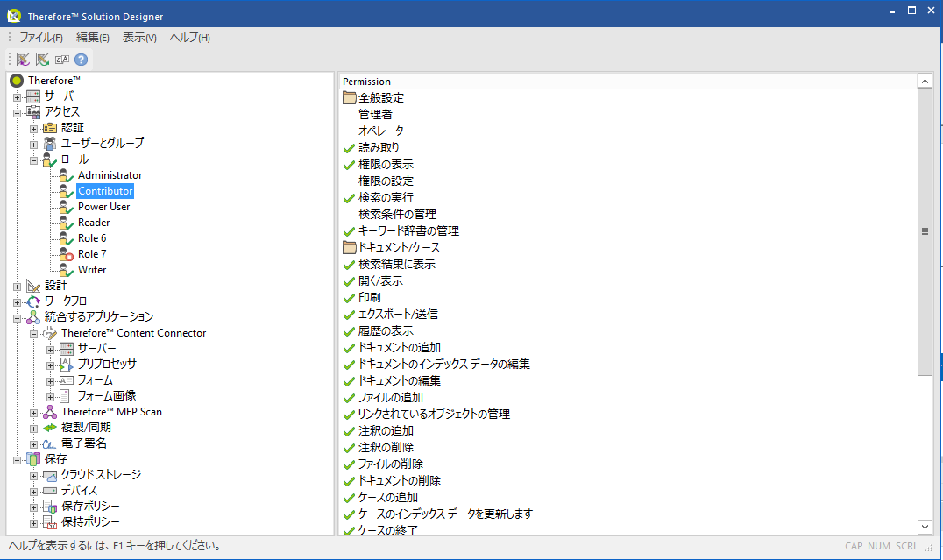Click the 電子署名 signature icon
Image resolution: width=943 pixels, height=560 pixels.
(x=50, y=444)
